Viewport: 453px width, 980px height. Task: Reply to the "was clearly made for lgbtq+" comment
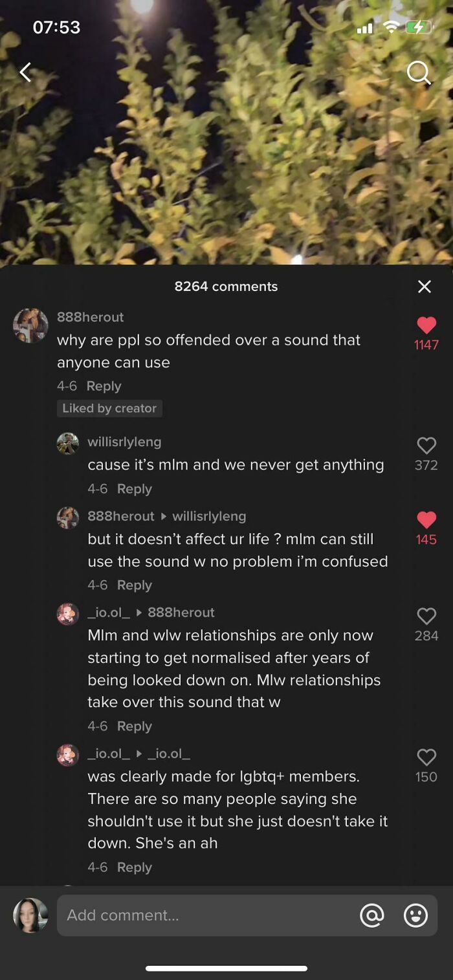tap(134, 867)
